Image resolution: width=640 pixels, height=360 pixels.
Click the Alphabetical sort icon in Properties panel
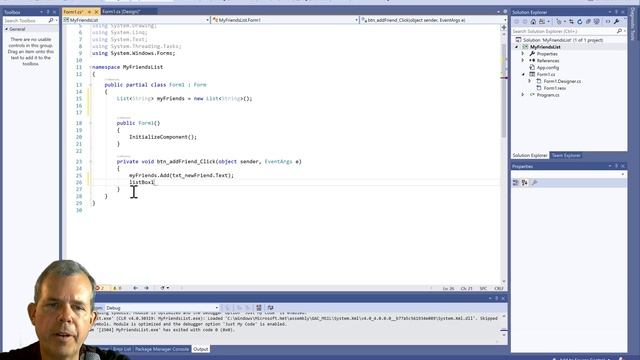coord(525,182)
